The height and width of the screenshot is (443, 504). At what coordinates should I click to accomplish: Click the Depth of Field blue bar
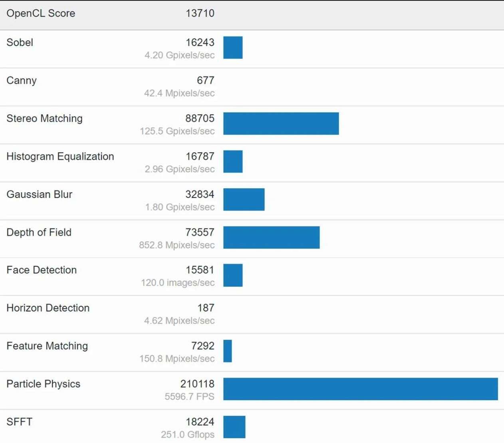pyautogui.click(x=271, y=237)
